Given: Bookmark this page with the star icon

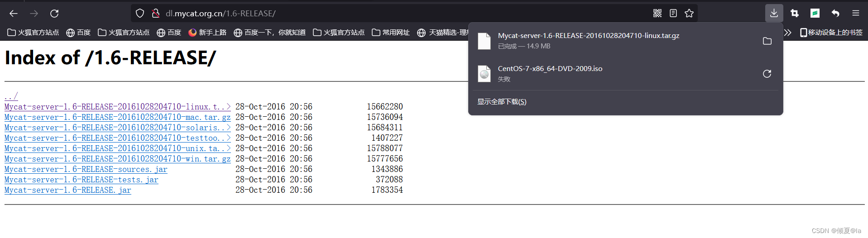Looking at the screenshot, I should [689, 14].
